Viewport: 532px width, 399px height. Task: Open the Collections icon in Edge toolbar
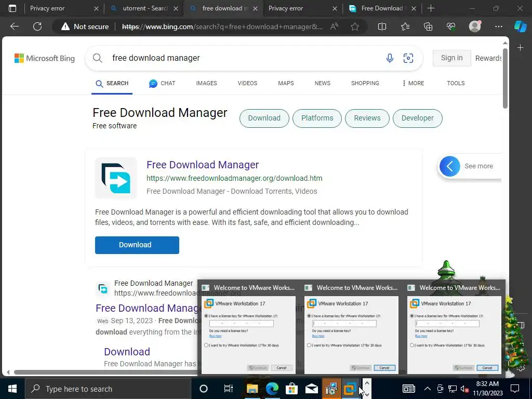click(428, 26)
